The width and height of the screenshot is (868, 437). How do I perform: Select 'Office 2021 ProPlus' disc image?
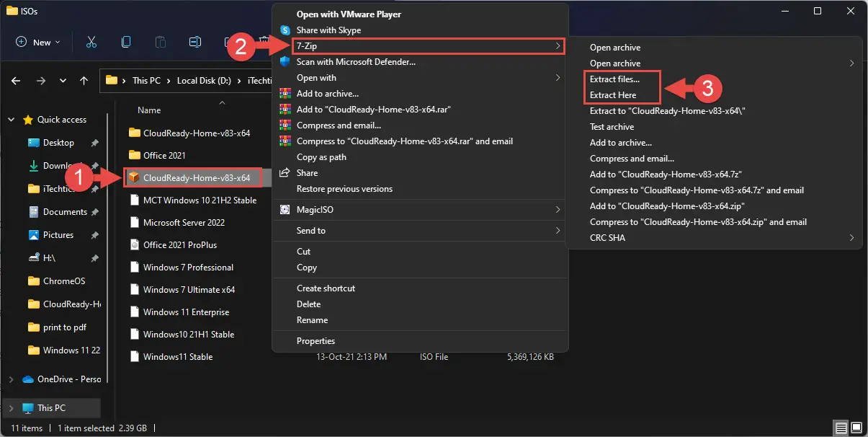pos(179,245)
